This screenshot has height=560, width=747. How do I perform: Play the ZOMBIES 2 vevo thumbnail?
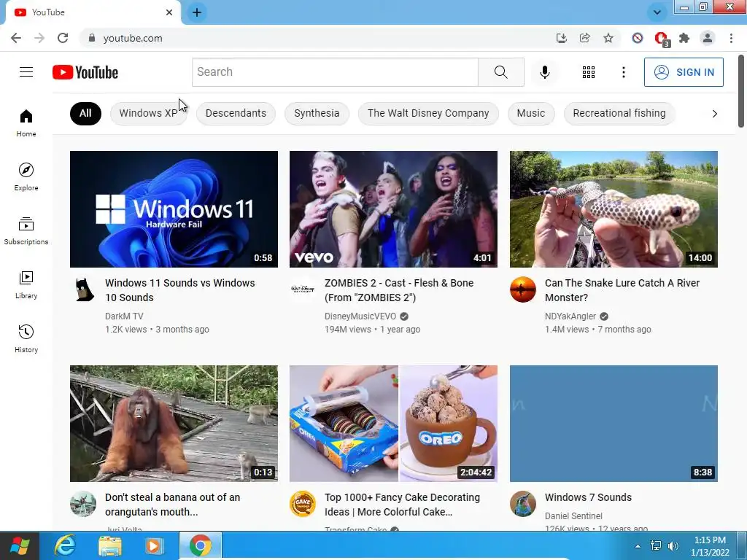393,209
